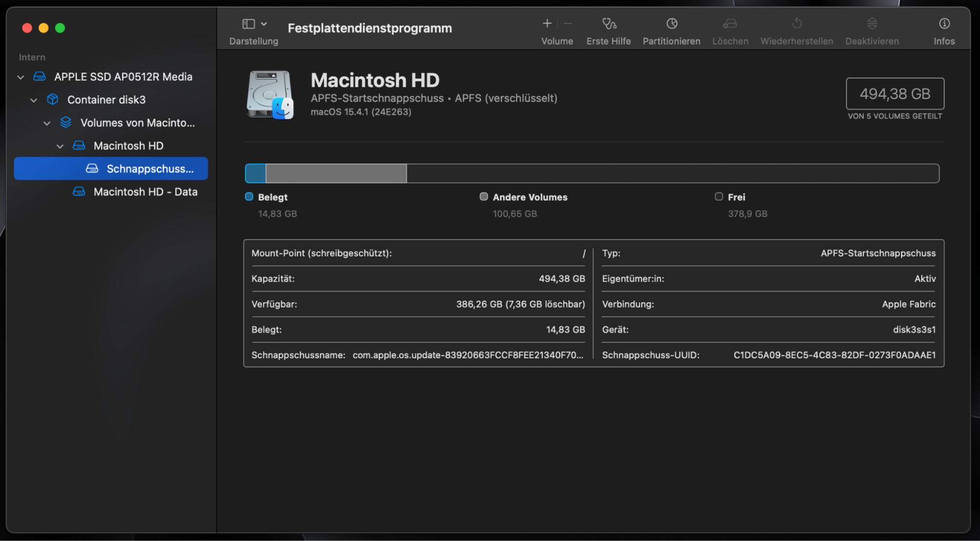
Task: Open the Infos panel icon
Action: click(944, 24)
